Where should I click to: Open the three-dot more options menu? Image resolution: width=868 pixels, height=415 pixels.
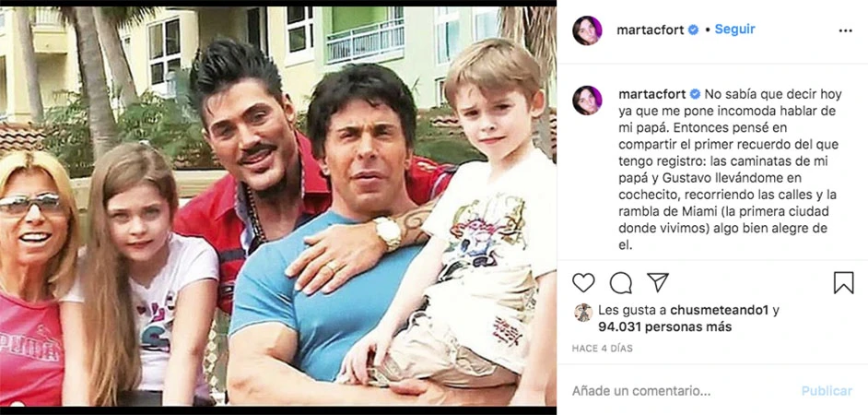pyautogui.click(x=845, y=31)
